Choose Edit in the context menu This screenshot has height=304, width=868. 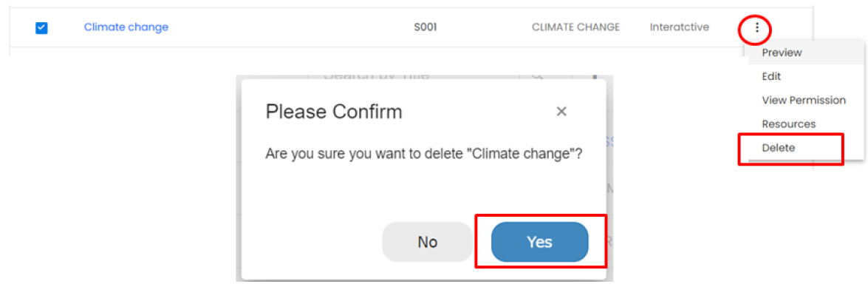pyautogui.click(x=771, y=76)
